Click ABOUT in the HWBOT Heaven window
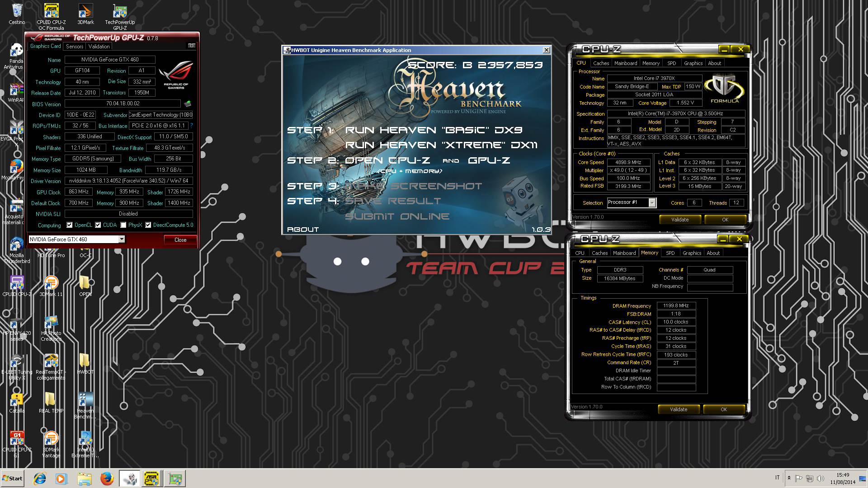Image resolution: width=868 pixels, height=488 pixels. coord(303,230)
